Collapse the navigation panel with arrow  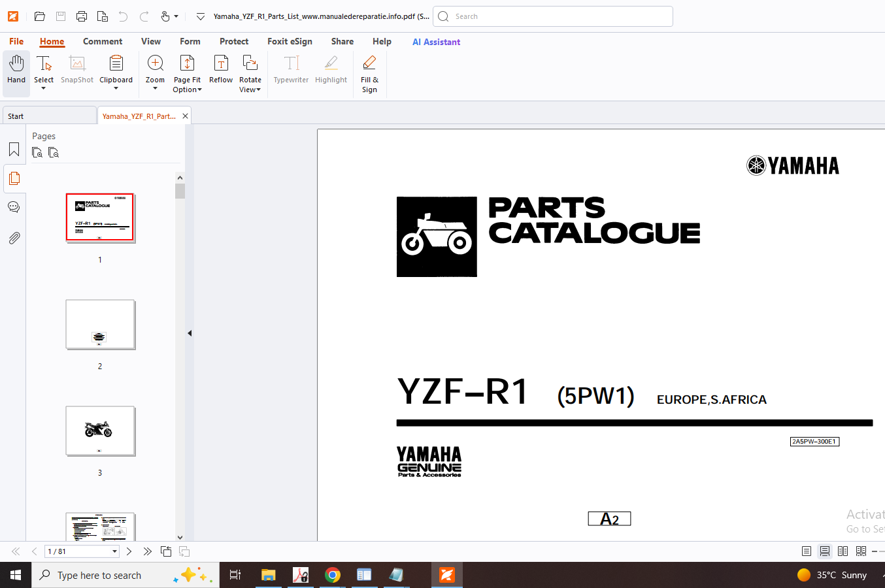click(190, 333)
